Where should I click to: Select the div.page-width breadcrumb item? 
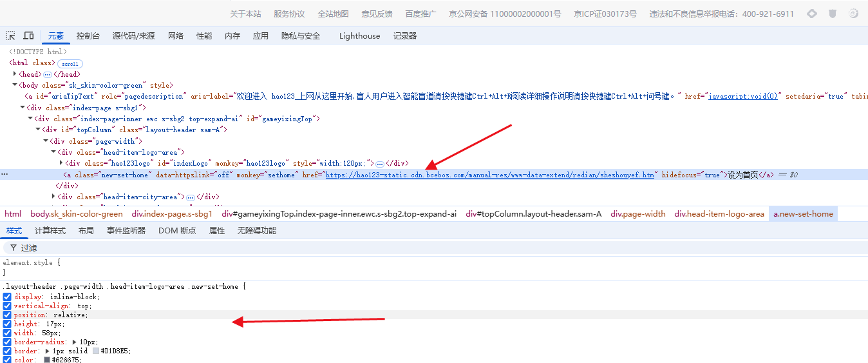pos(638,214)
